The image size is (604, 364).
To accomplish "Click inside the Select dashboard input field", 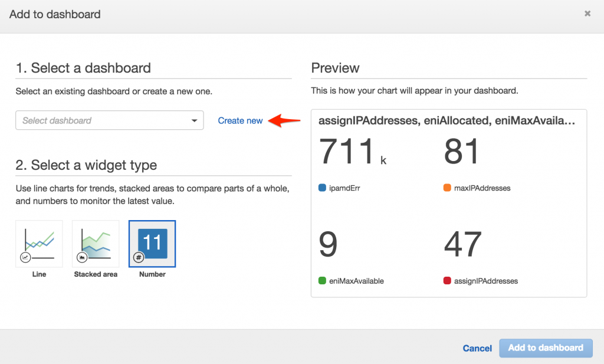I will coord(88,120).
